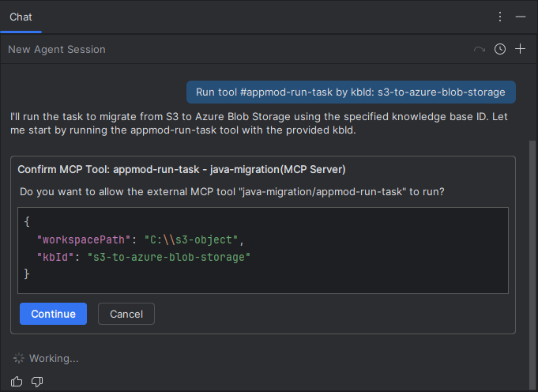538x392 pixels.
Task: Click the Confirm MCP Tool header
Action: click(x=182, y=169)
